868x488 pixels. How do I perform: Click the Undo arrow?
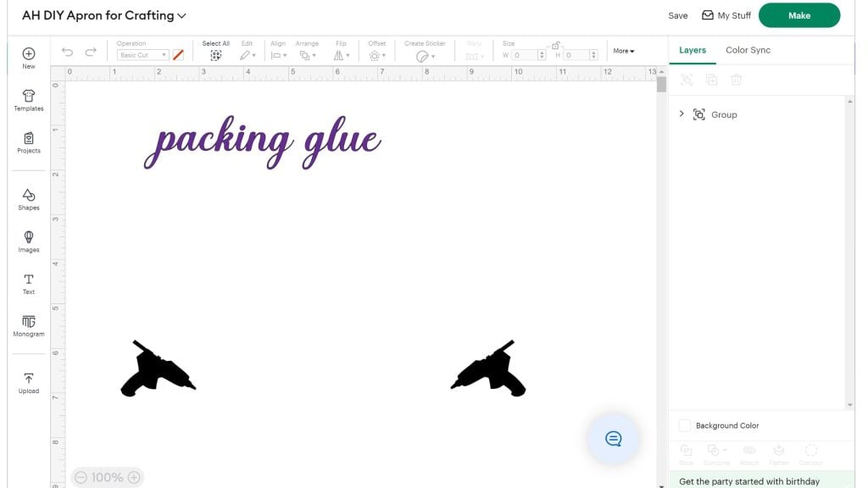click(x=68, y=52)
